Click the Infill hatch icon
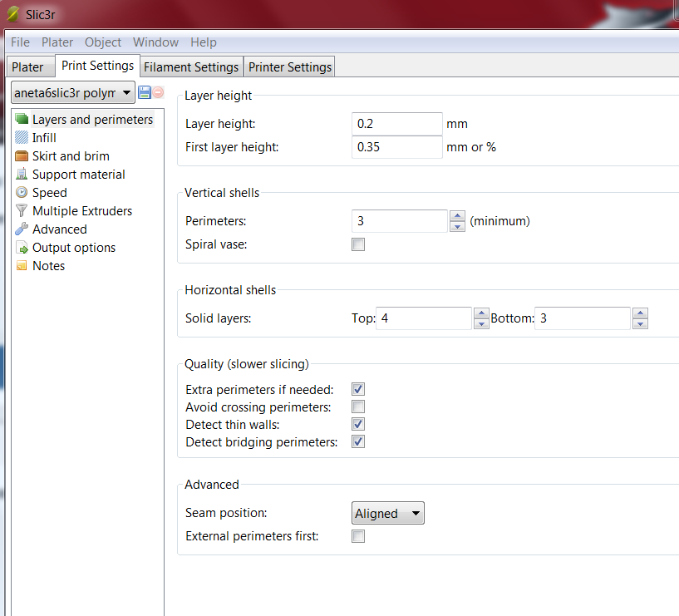Image resolution: width=679 pixels, height=616 pixels. point(22,137)
